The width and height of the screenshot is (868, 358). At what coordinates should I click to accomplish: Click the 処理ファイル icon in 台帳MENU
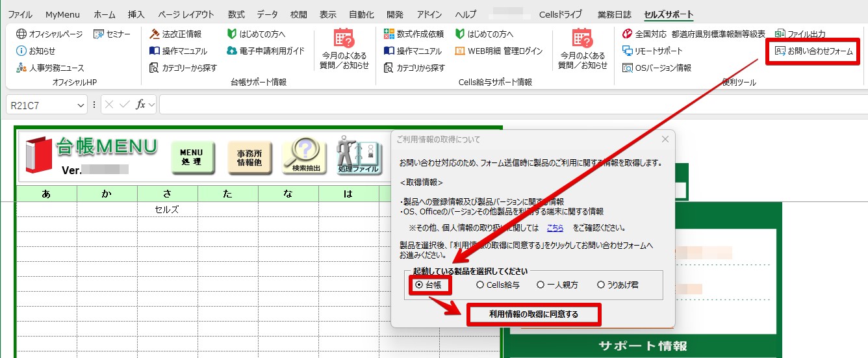coord(358,155)
